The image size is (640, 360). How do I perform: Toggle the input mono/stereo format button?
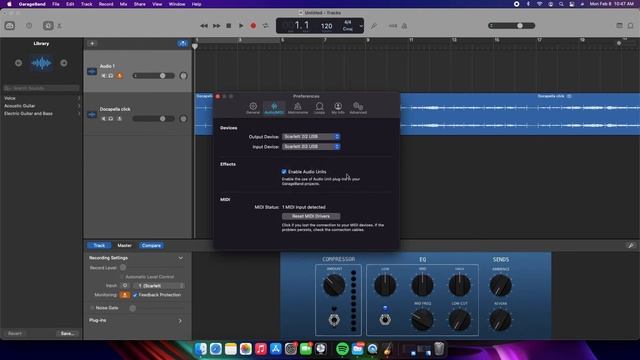[x=125, y=285]
